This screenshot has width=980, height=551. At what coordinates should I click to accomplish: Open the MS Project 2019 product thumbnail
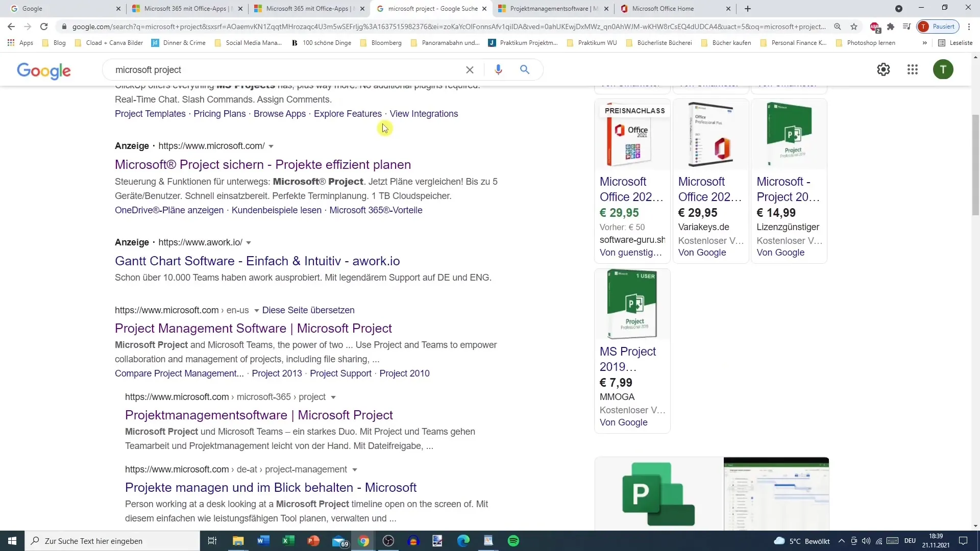tap(632, 304)
